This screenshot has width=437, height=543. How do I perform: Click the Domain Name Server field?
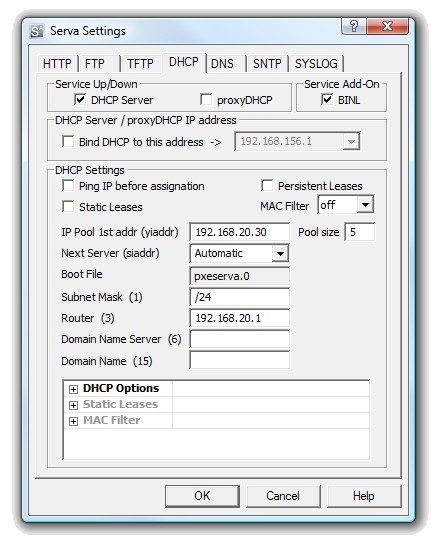pos(239,339)
